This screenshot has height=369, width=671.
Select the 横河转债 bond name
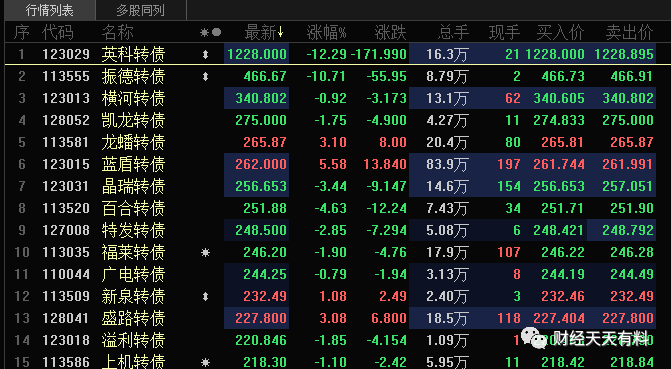(133, 98)
